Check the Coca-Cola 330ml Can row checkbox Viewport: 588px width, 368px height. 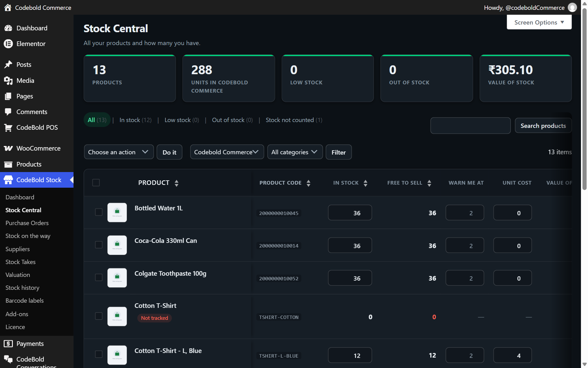[99, 244]
